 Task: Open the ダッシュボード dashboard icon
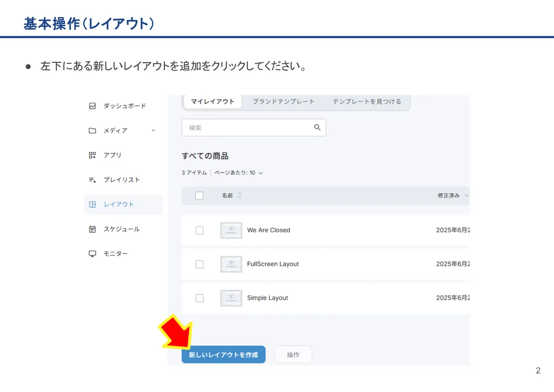click(92, 106)
